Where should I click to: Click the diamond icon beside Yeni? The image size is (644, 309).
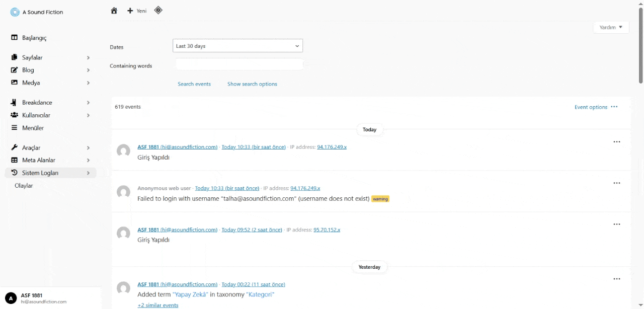point(158,10)
